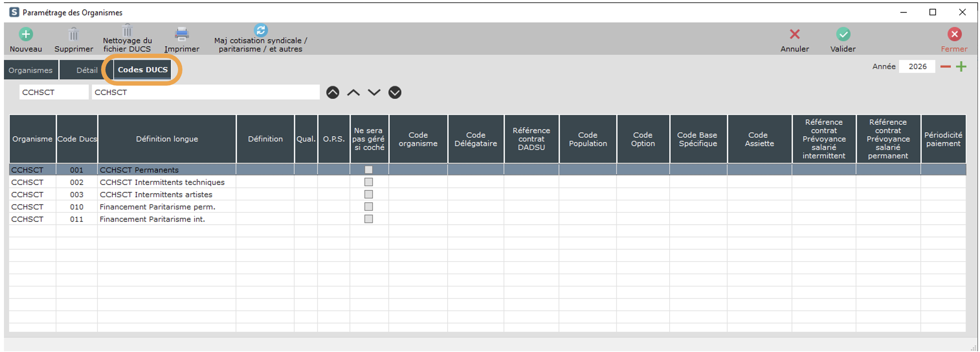The width and height of the screenshot is (980, 352).
Task: Launch Nettoyage du fichier DUCS
Action: 127,31
